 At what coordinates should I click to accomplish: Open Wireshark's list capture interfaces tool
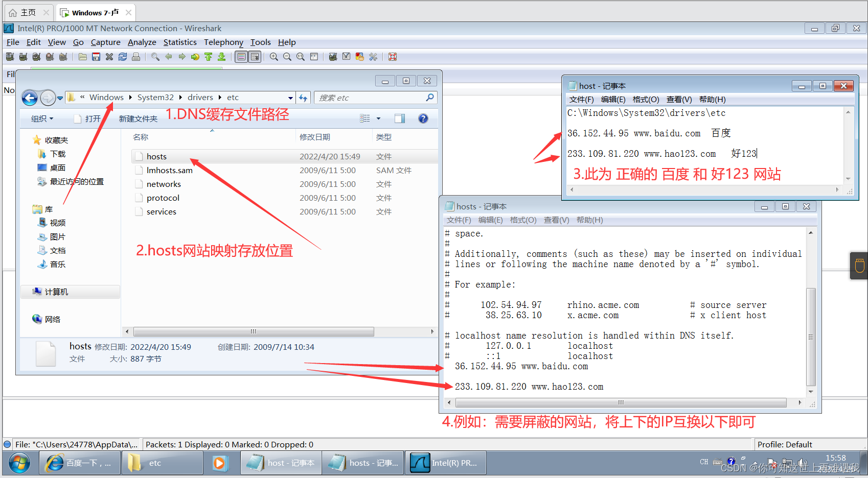[x=10, y=57]
